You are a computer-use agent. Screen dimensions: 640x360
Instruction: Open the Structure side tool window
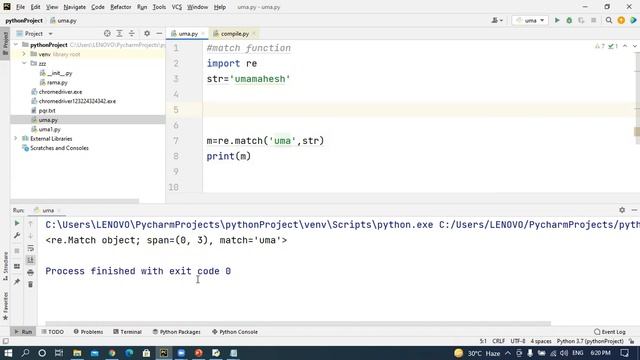coord(5,266)
